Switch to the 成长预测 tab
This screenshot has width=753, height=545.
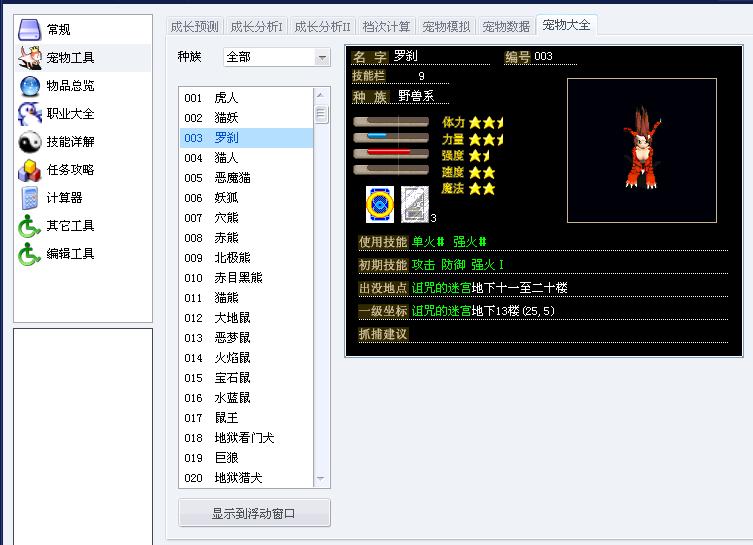pyautogui.click(x=194, y=26)
